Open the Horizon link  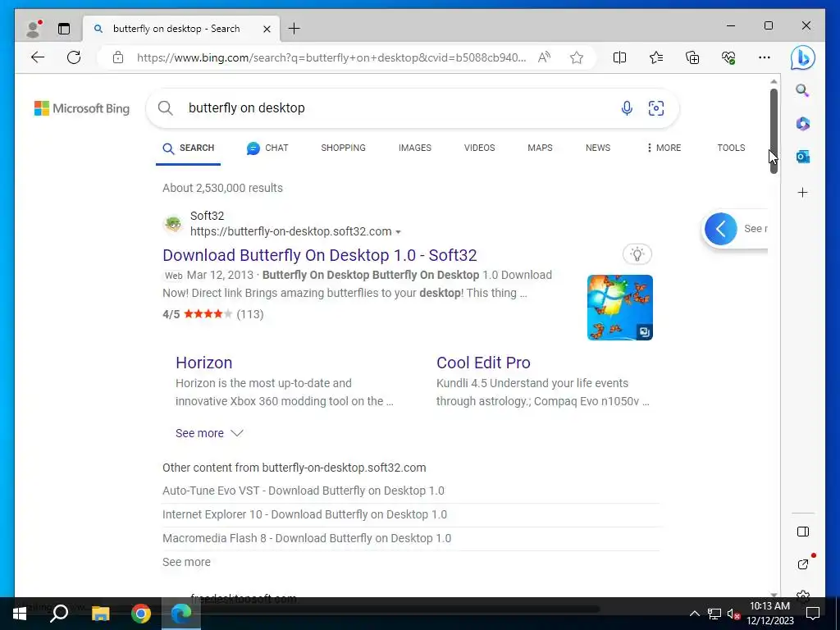[203, 363]
